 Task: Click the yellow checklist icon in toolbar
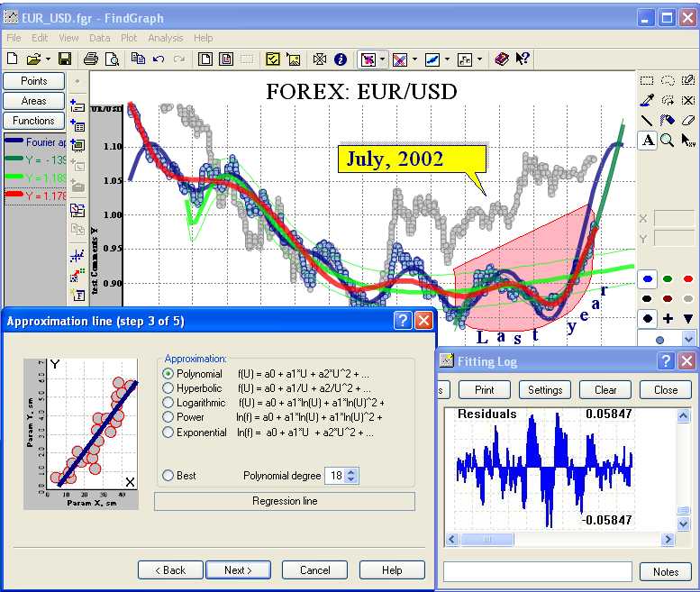272,59
